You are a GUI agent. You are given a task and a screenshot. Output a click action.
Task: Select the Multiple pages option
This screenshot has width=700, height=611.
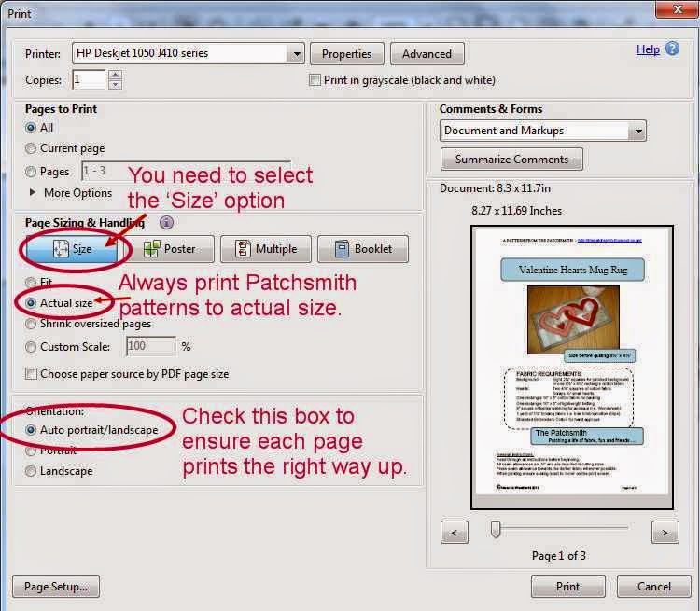tap(266, 248)
